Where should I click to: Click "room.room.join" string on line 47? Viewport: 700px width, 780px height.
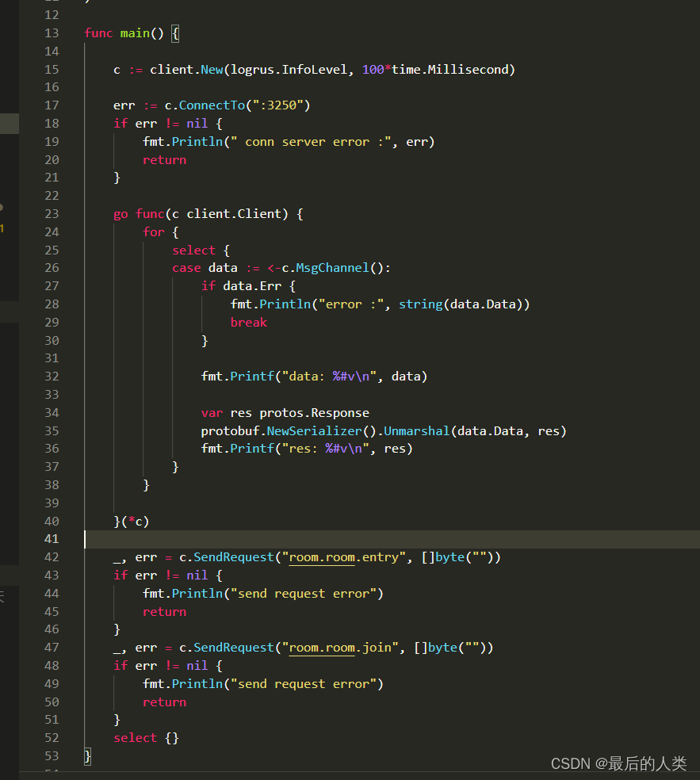click(x=340, y=648)
